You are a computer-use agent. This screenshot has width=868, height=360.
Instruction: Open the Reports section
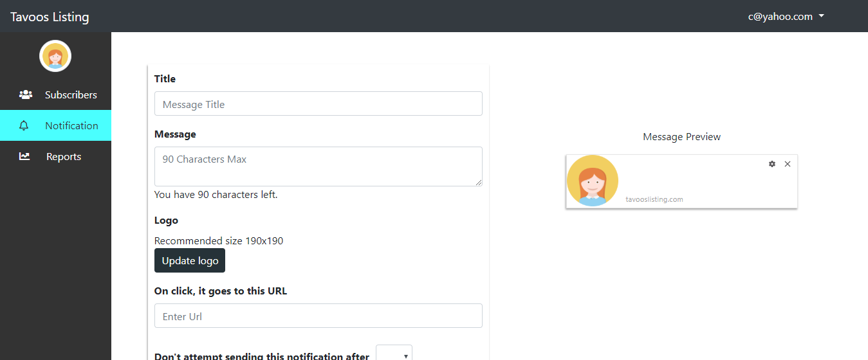coord(64,156)
